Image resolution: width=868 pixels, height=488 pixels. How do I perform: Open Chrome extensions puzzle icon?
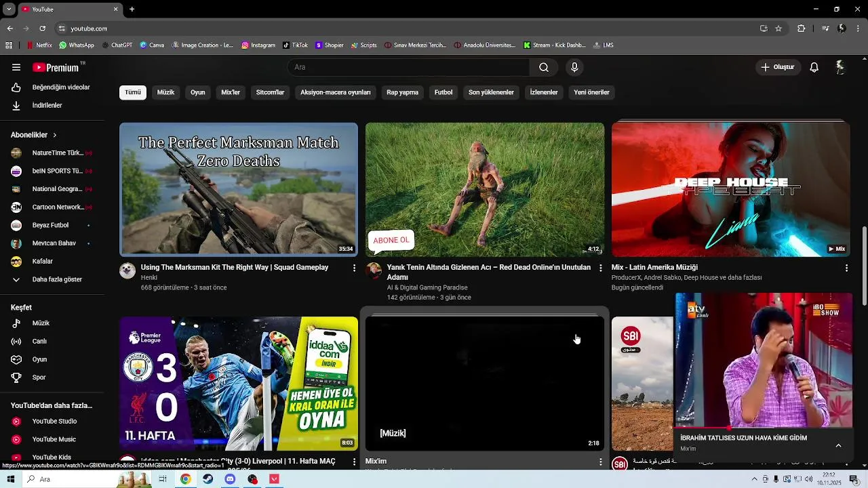click(802, 28)
